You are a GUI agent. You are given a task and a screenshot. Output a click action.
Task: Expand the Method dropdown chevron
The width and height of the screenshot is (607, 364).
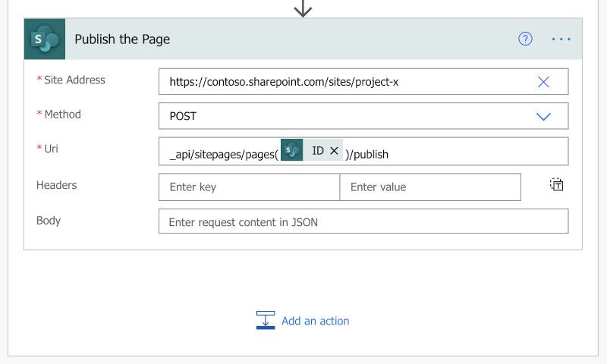[x=543, y=116]
